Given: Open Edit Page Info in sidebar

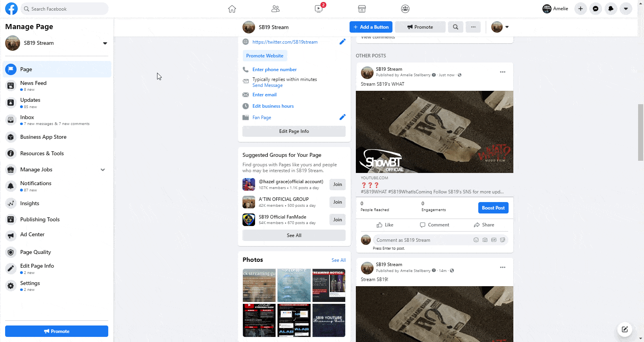Looking at the screenshot, I should pyautogui.click(x=57, y=269).
